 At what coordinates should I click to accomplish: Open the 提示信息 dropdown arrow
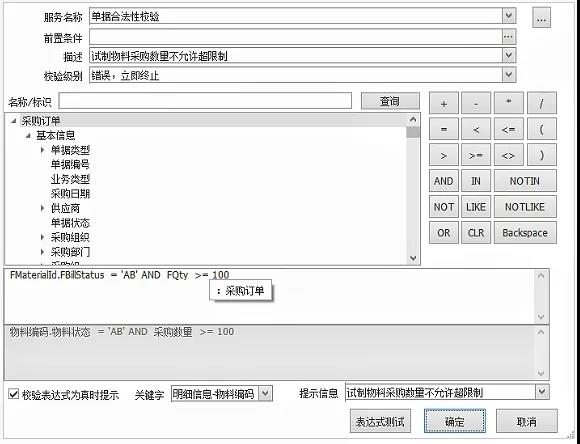542,391
